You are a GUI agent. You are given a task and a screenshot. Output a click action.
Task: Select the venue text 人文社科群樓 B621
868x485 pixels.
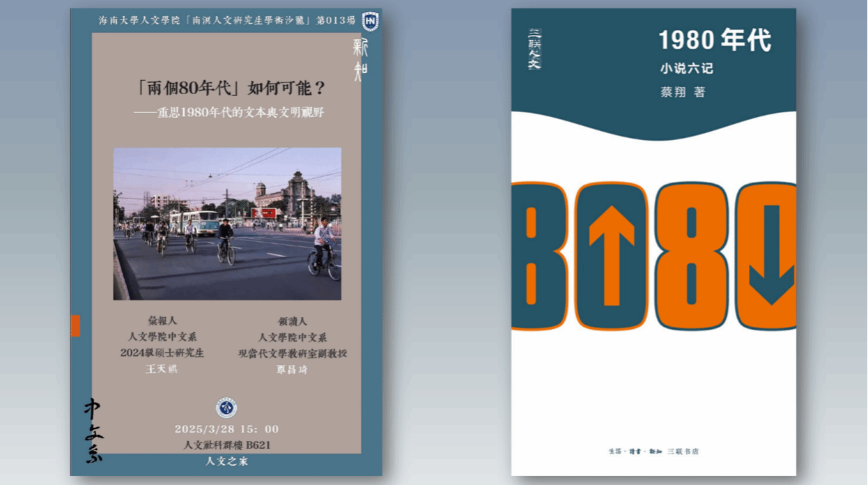click(x=226, y=445)
